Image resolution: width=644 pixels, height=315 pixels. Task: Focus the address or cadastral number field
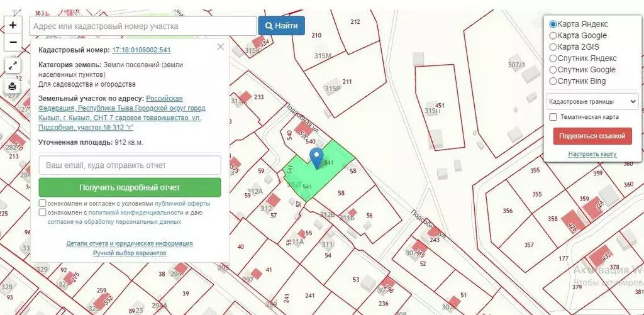[x=143, y=26]
